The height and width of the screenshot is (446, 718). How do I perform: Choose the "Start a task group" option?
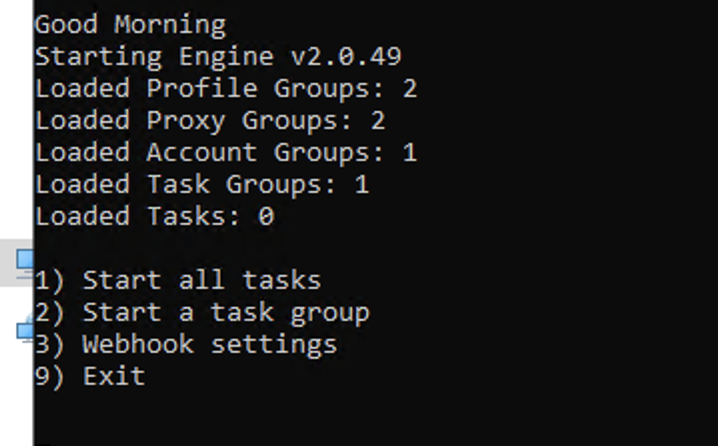[225, 312]
